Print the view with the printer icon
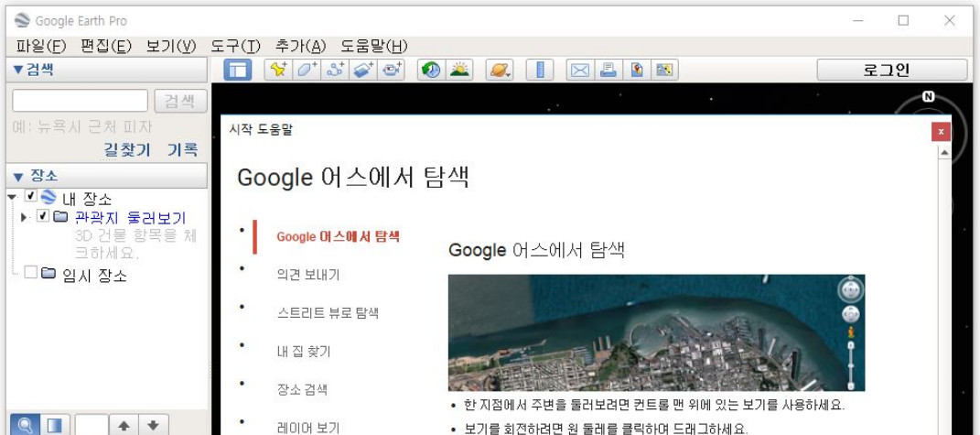 point(608,70)
